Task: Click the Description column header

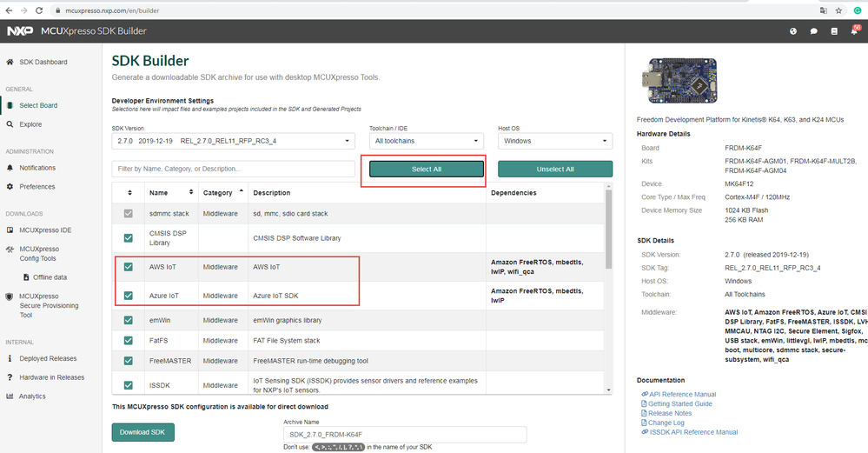Action: coord(271,193)
